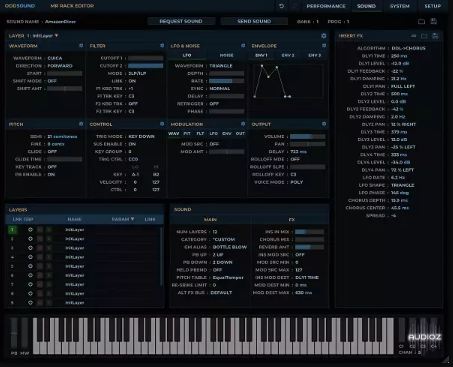
Task: Click the REQUEST SOUND button
Action: [181, 21]
